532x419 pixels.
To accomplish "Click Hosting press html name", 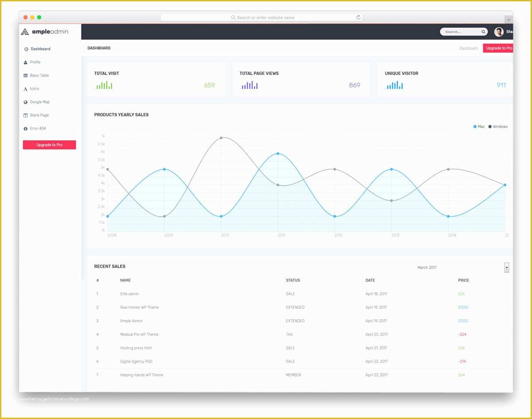I will click(136, 348).
